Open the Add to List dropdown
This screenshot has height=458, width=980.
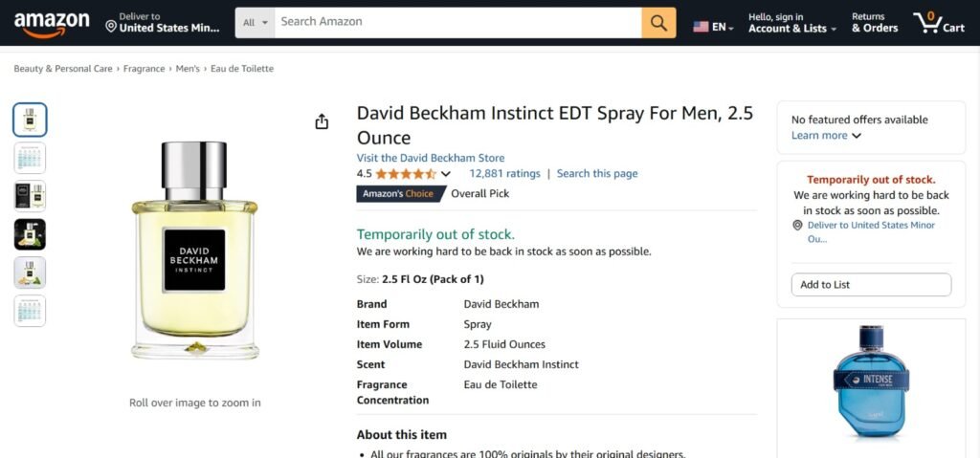point(871,285)
